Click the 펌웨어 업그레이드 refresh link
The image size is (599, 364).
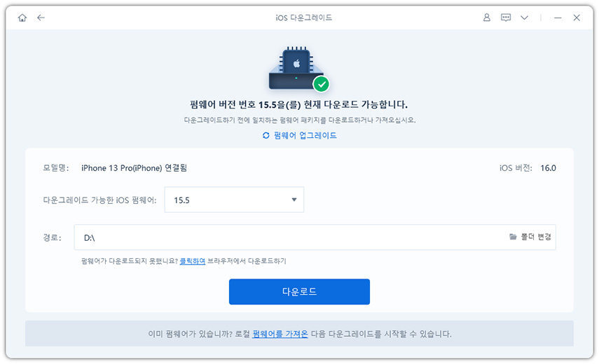tap(300, 136)
